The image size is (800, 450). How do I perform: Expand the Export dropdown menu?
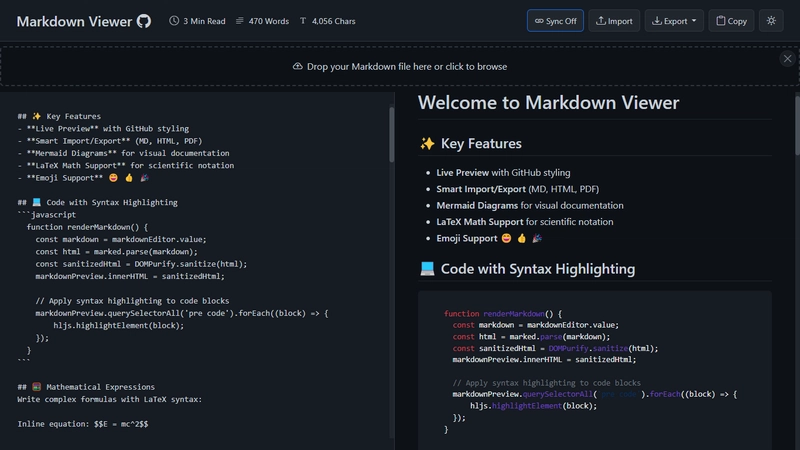pyautogui.click(x=674, y=21)
